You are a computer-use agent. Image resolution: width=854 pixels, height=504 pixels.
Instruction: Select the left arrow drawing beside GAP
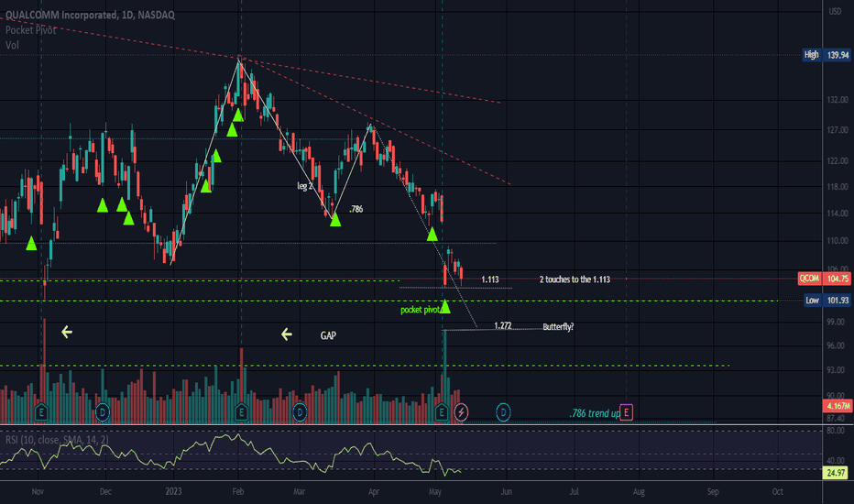pyautogui.click(x=287, y=334)
